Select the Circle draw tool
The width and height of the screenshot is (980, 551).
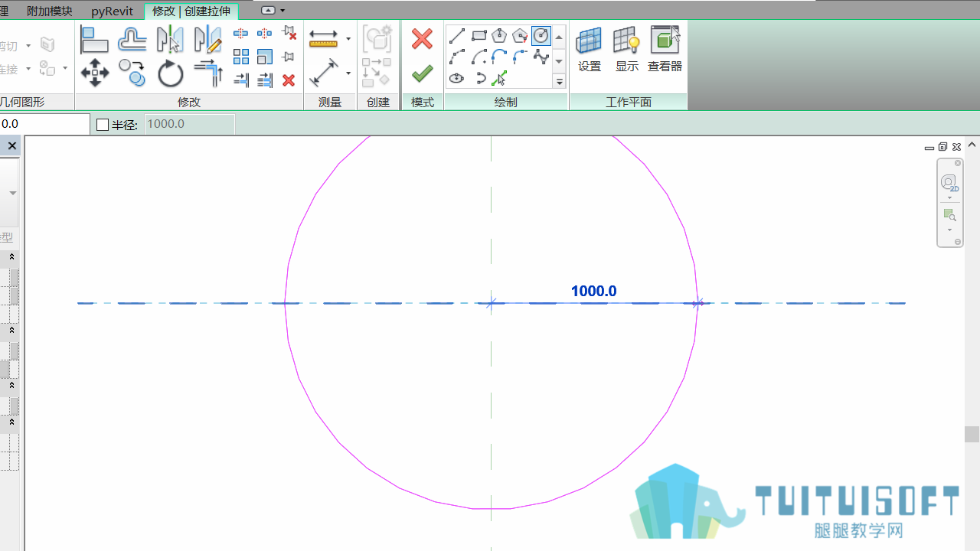click(541, 36)
